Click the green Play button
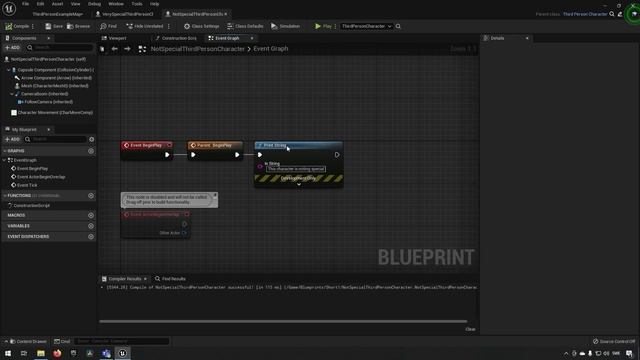Image resolution: width=640 pixels, height=360 pixels. [x=323, y=26]
